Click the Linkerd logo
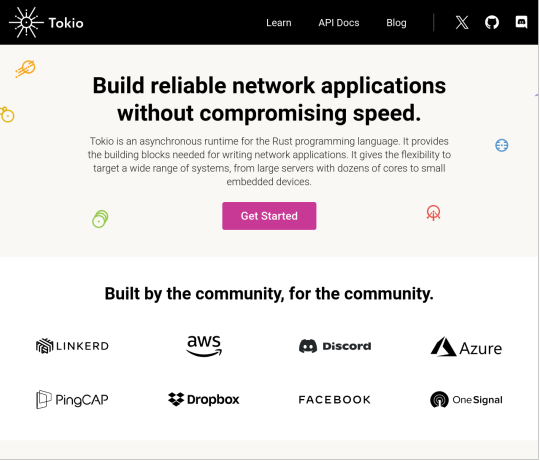 (72, 346)
